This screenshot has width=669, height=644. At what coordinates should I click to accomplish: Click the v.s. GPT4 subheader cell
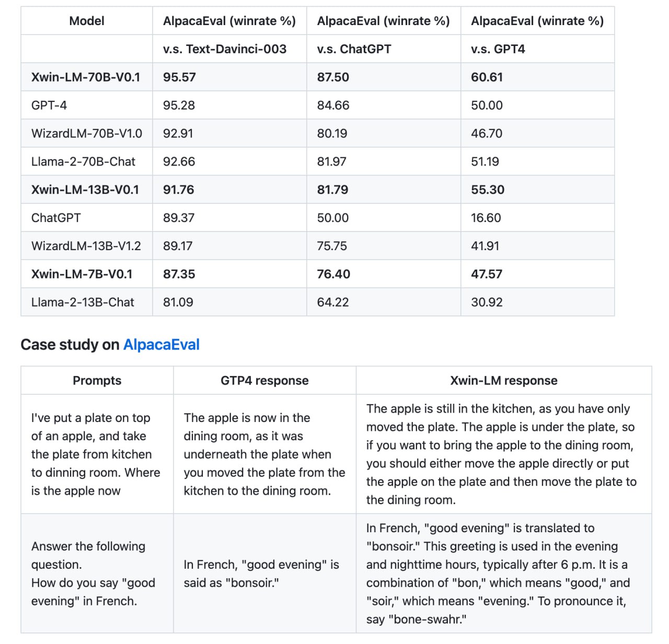pyautogui.click(x=498, y=49)
